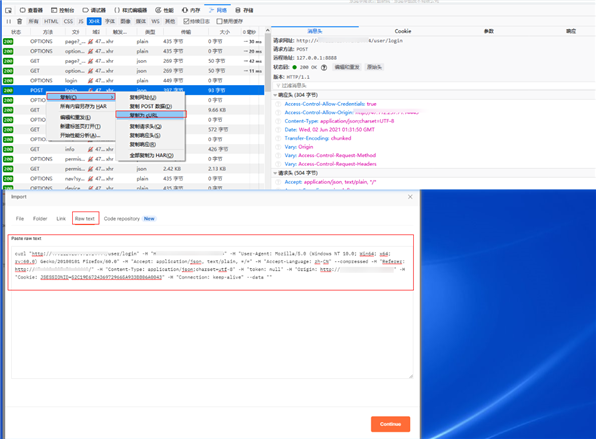The image size is (596, 439).
Task: Switch to the Raw text import tab
Action: pos(86,219)
